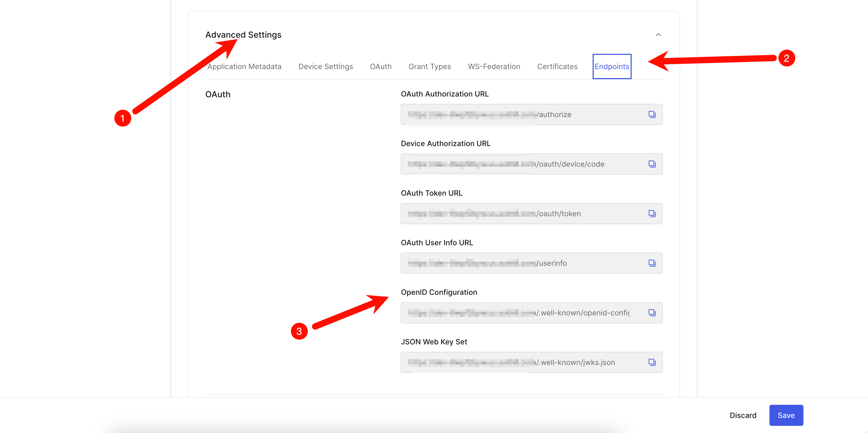
Task: Copy the OAuth Authorization URL
Action: click(x=652, y=114)
